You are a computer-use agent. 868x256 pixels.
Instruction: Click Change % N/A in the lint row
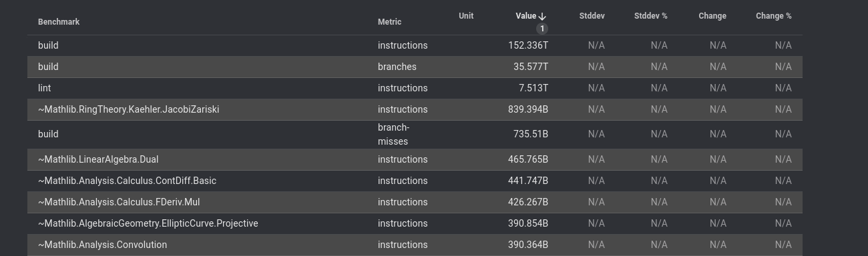[783, 88]
